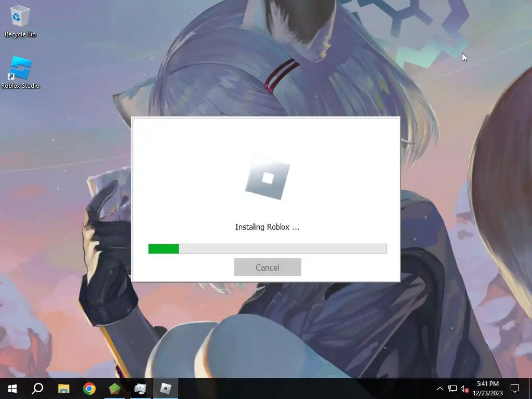Viewport: 532px width, 399px height.
Task: Open the notification center
Action: 515,389
